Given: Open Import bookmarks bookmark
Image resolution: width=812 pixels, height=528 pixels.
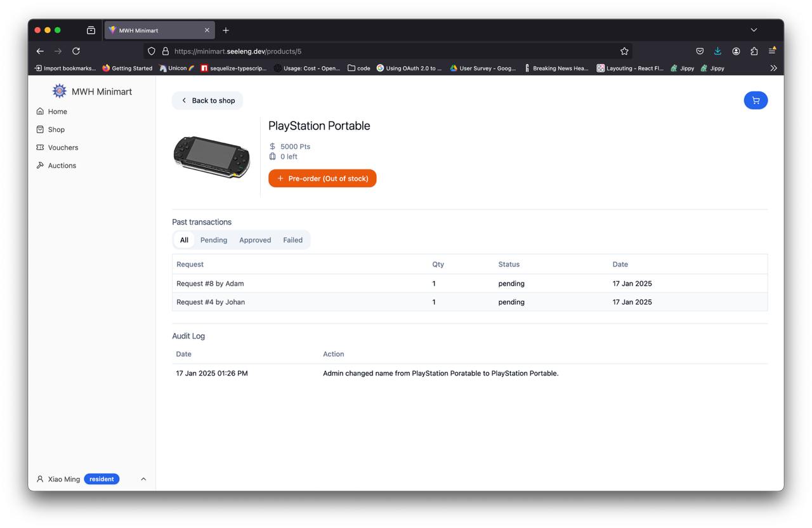Looking at the screenshot, I should pyautogui.click(x=65, y=68).
